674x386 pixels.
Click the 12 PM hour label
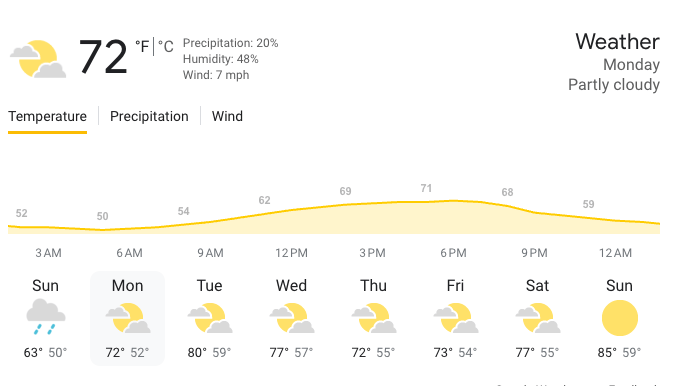[x=291, y=253]
